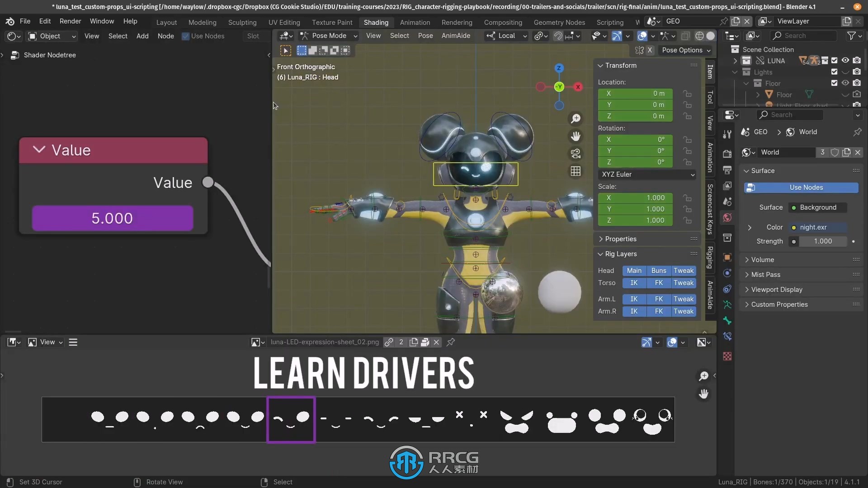Open the View Layer properties icon

point(727,186)
